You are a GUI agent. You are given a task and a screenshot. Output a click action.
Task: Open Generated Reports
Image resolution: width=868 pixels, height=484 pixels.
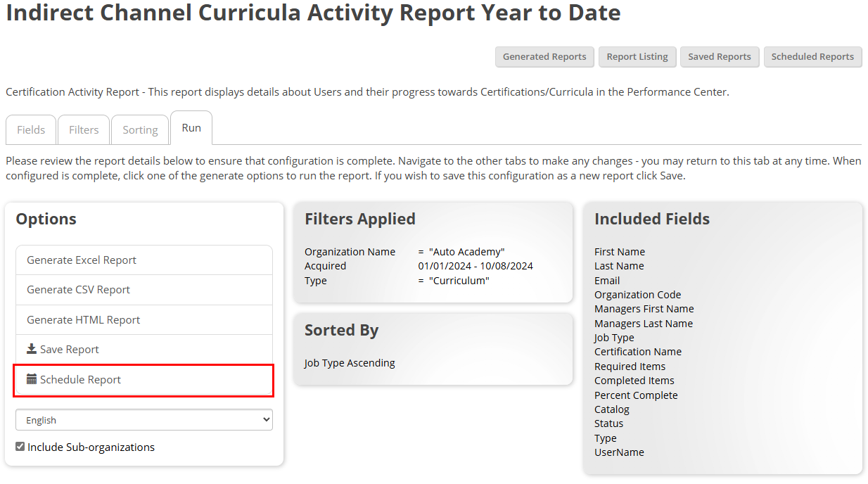coord(544,57)
